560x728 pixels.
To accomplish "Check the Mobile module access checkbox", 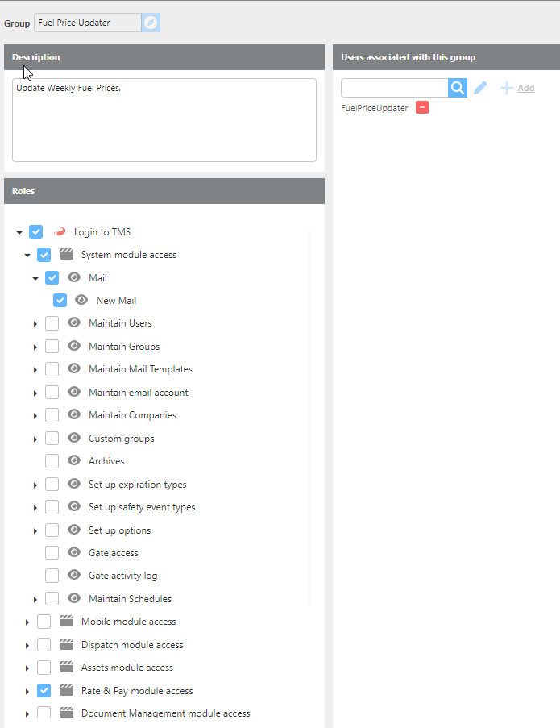I will (44, 622).
